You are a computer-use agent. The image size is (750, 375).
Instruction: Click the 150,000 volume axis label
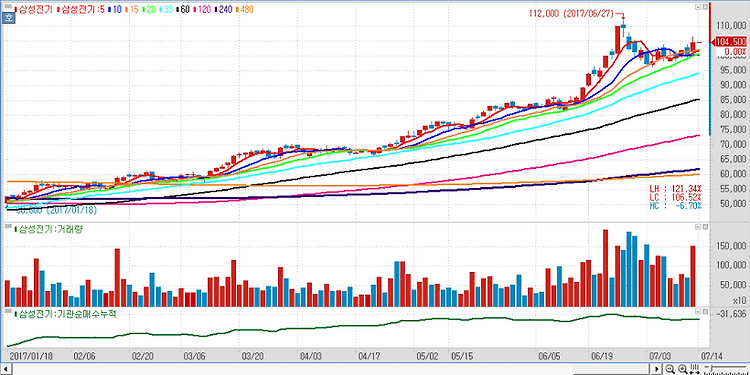[x=732, y=246]
